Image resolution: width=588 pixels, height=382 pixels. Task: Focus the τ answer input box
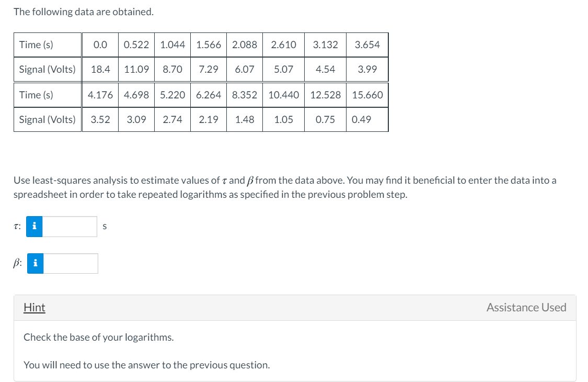coord(70,227)
